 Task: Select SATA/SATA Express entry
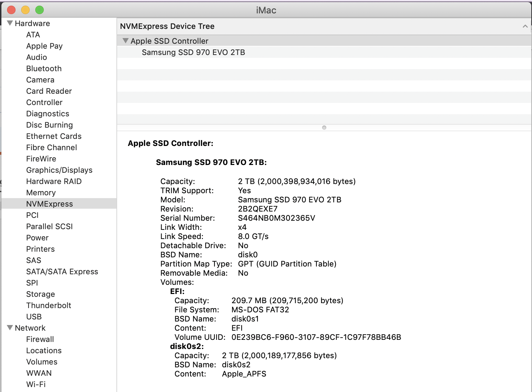pyautogui.click(x=62, y=271)
